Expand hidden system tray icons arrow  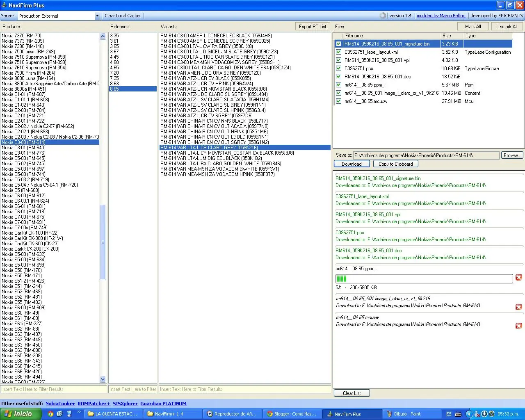click(469, 414)
